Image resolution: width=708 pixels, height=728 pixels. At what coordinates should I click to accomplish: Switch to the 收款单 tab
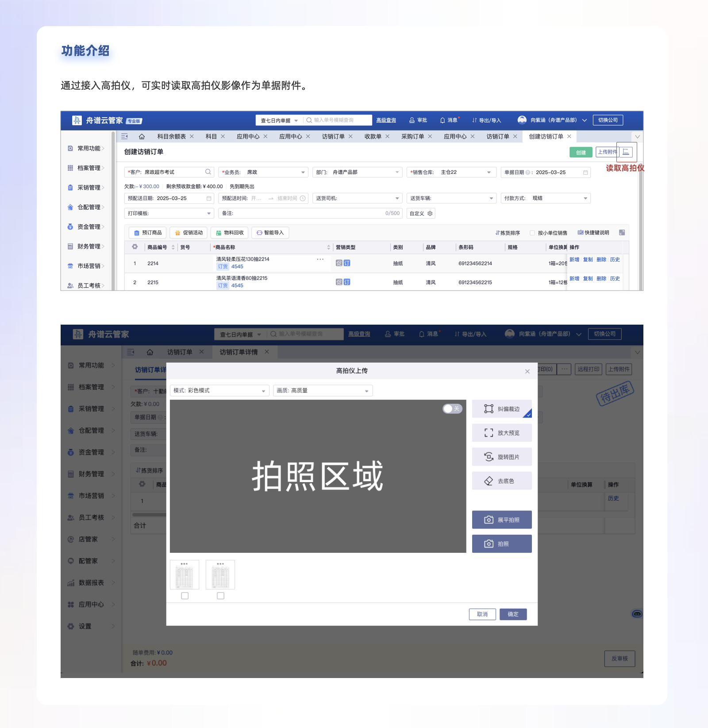pyautogui.click(x=373, y=136)
